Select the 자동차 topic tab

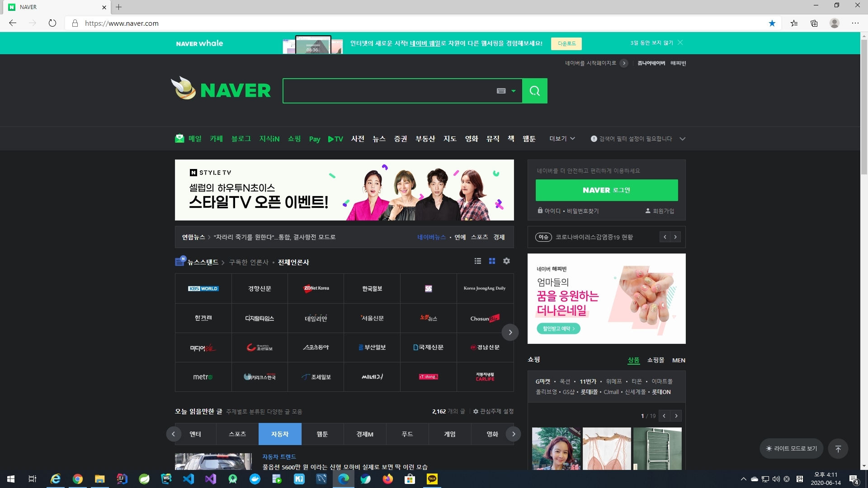[280, 434]
